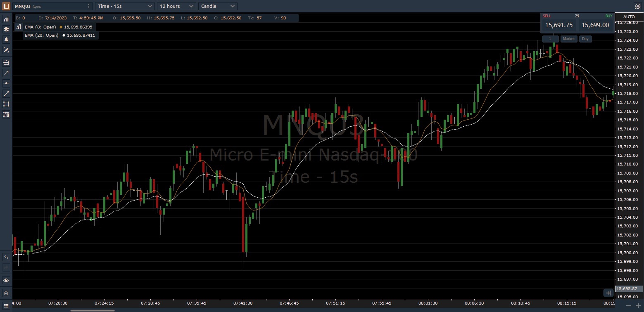Toggle the EMA (8: Open) indicator dot
The height and width of the screenshot is (312, 644).
[60, 27]
